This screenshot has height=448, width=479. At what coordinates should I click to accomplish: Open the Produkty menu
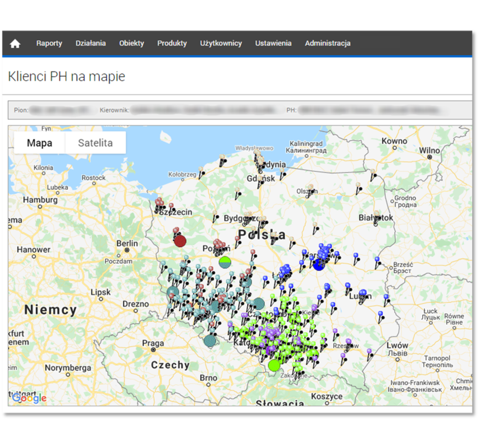tap(172, 44)
